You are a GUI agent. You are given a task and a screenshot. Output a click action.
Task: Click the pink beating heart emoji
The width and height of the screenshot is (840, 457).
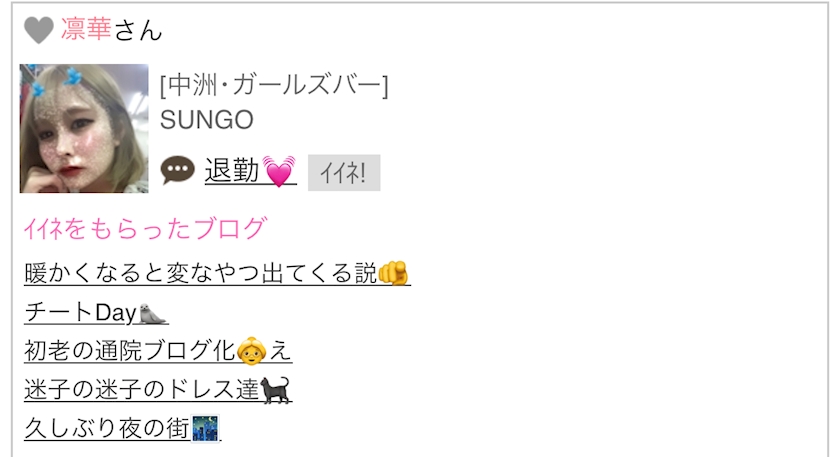279,171
